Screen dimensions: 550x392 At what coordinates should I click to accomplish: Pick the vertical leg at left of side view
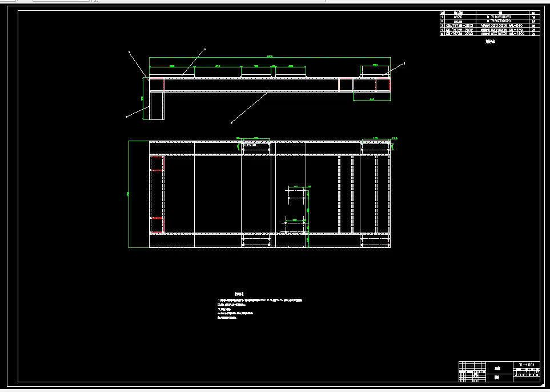pos(157,106)
